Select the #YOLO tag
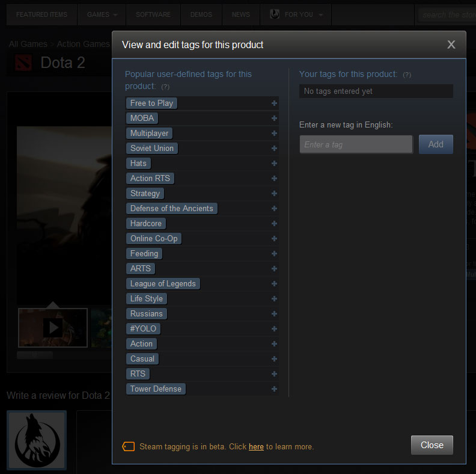Screen dimensions: 476x474 (x=143, y=329)
